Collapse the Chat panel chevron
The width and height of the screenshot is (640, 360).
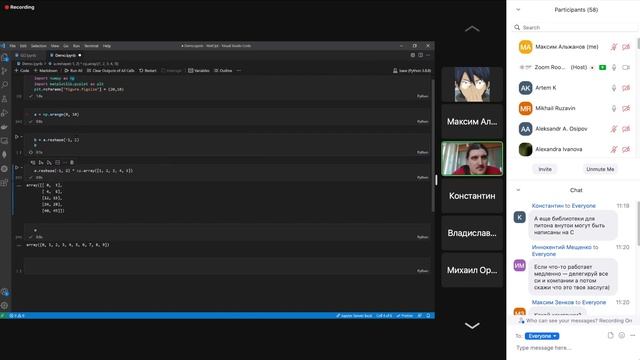coord(518,190)
